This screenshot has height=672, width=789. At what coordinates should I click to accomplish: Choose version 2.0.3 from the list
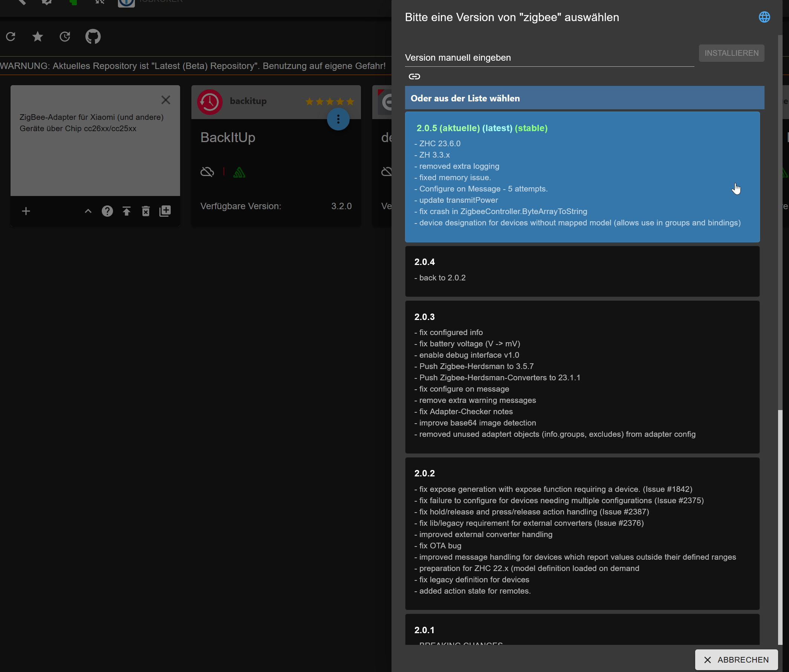582,377
